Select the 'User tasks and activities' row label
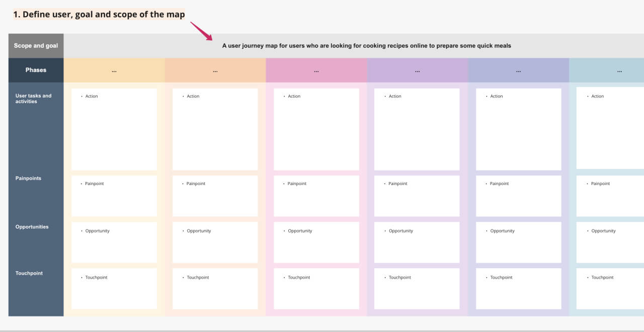 (34, 99)
